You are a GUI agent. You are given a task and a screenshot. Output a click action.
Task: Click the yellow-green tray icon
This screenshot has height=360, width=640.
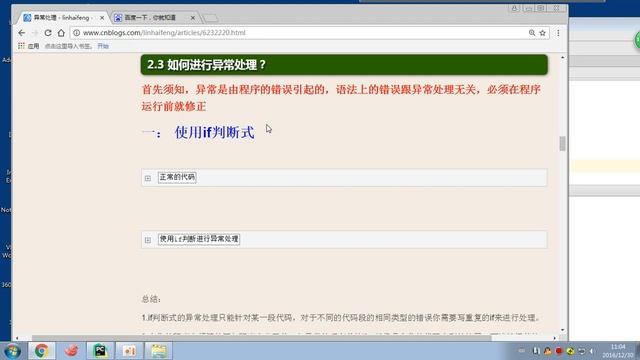pos(570,351)
